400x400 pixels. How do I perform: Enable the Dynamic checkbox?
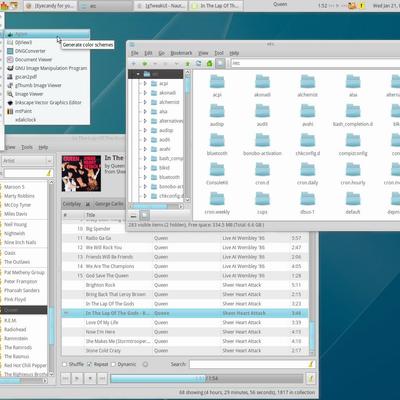pyautogui.click(x=113, y=364)
